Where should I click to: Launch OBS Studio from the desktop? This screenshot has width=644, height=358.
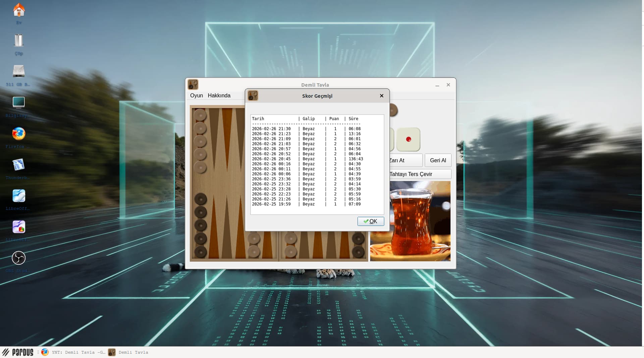coord(19,258)
